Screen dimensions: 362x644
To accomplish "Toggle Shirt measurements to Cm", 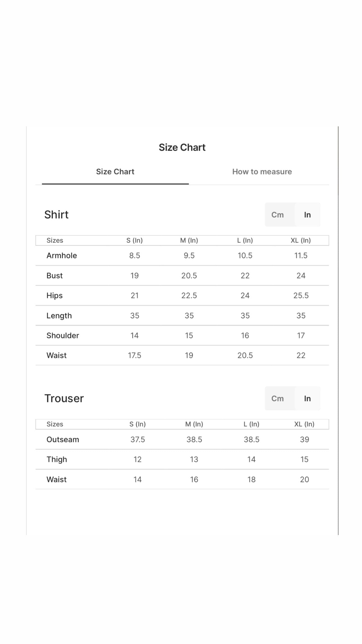I will [x=278, y=215].
